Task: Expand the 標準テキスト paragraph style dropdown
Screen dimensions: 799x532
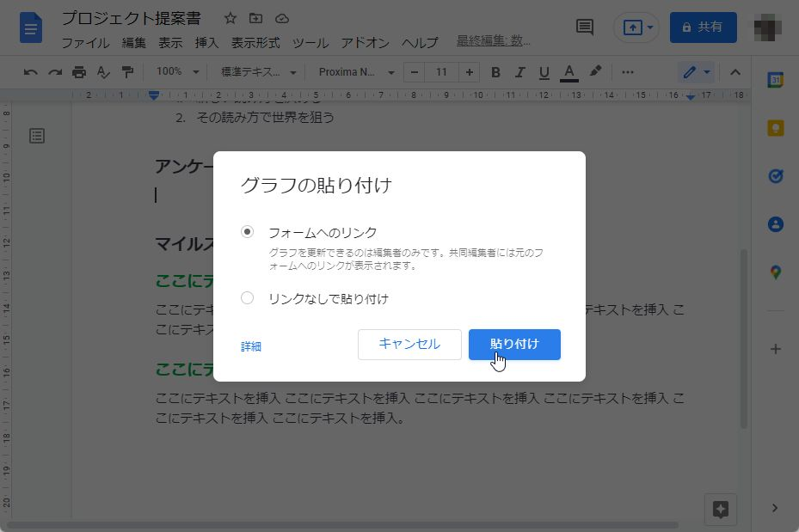Action: (x=258, y=72)
